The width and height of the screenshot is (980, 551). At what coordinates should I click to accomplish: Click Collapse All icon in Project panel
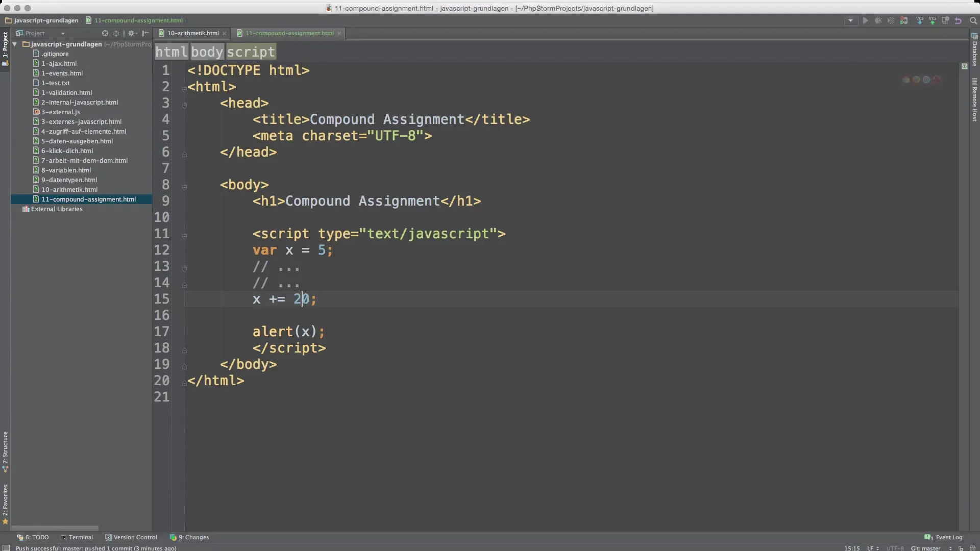coord(116,33)
